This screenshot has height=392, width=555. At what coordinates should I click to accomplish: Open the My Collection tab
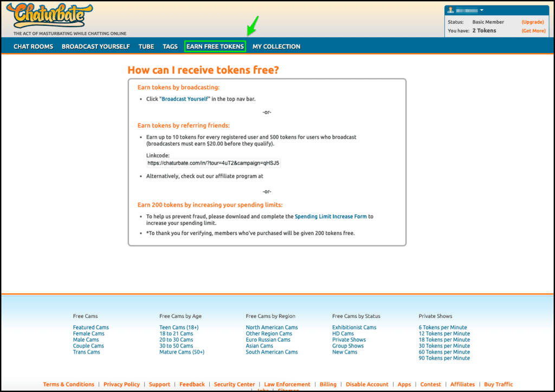276,47
